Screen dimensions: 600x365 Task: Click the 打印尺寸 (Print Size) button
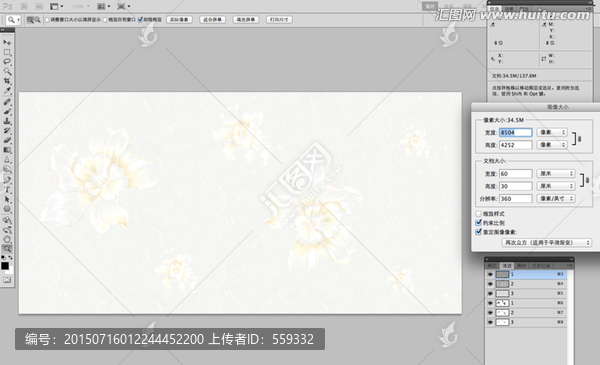point(279,20)
